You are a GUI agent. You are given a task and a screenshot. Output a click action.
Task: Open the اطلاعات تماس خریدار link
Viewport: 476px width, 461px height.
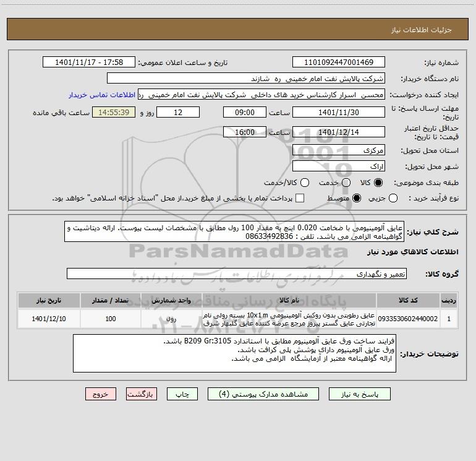pos(102,95)
